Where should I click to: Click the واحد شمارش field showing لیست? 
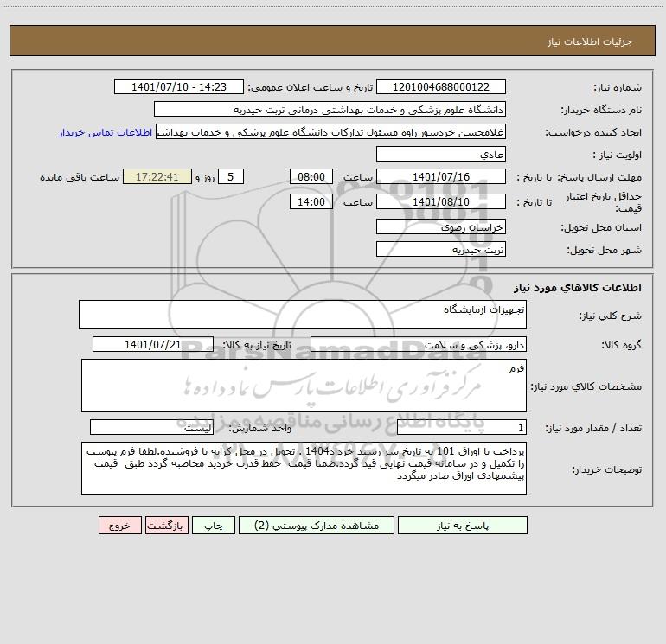coord(151,427)
